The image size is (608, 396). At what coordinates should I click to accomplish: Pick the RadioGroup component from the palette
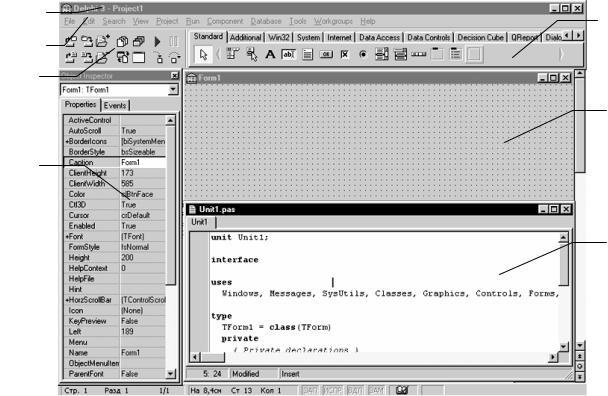point(456,54)
